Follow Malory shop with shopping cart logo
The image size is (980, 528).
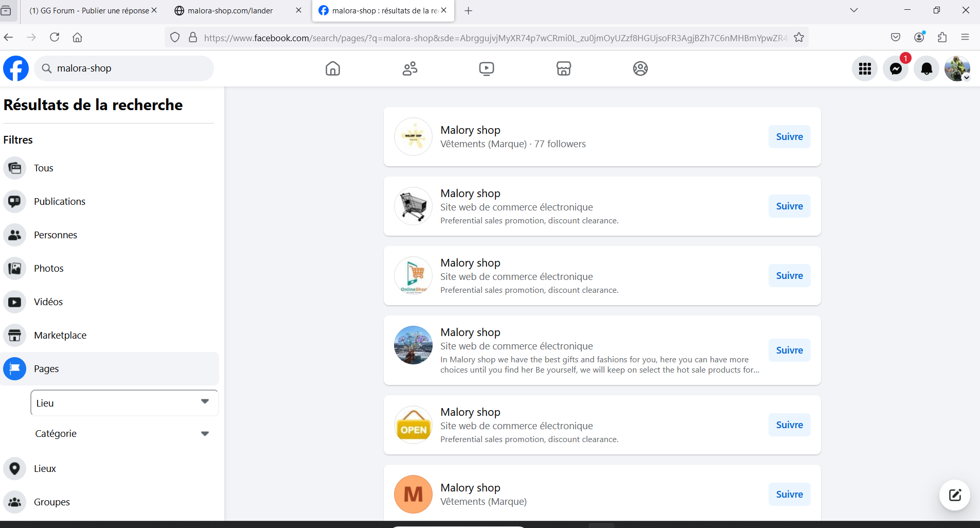coord(790,206)
